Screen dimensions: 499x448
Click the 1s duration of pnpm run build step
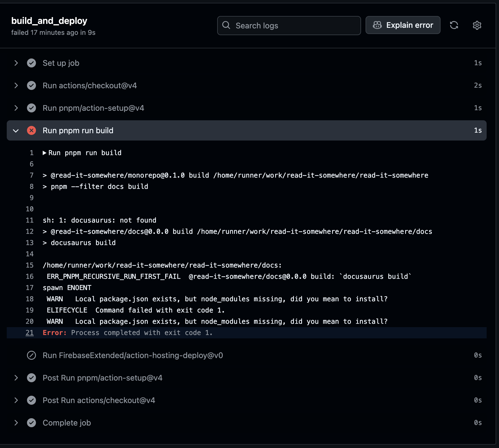(478, 130)
